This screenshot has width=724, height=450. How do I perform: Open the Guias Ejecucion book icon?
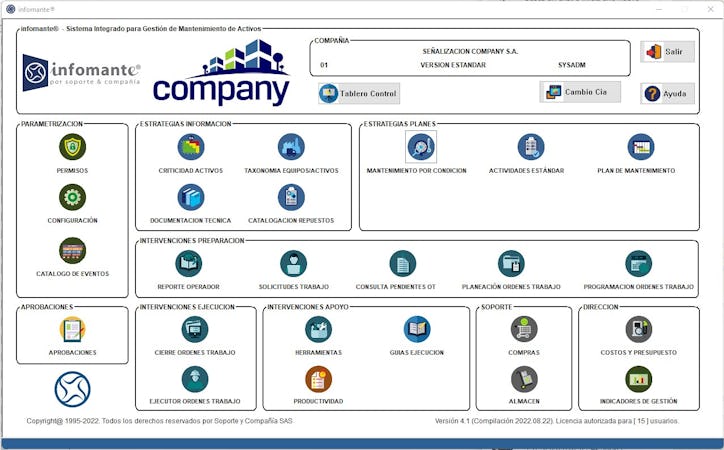[416, 330]
